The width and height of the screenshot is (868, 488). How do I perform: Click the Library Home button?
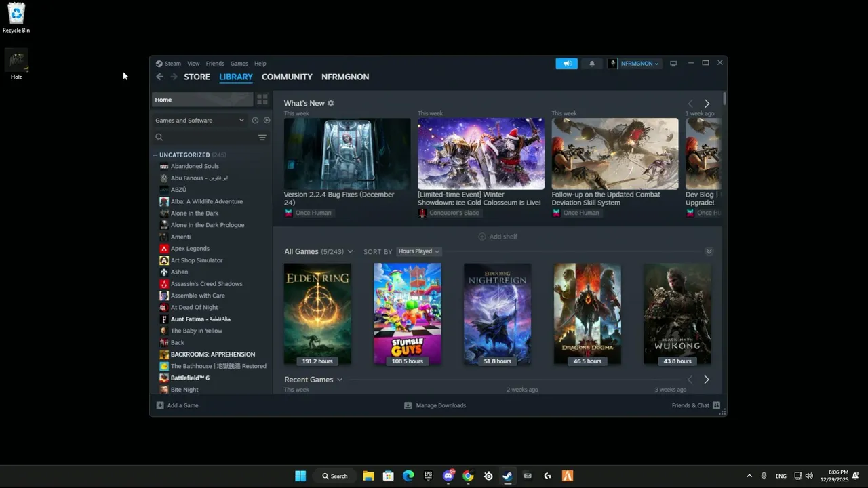coord(202,100)
